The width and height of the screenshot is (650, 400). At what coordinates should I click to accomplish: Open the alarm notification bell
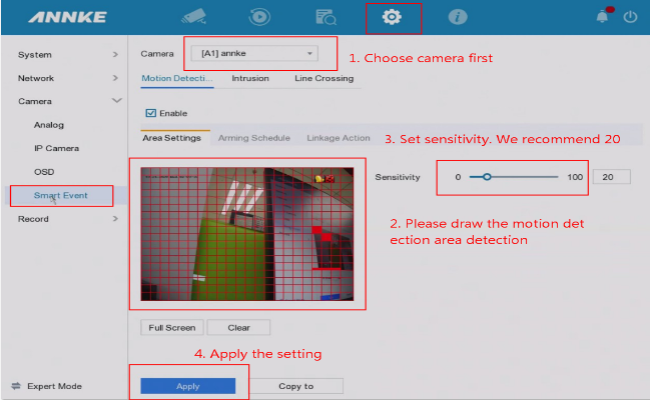603,17
